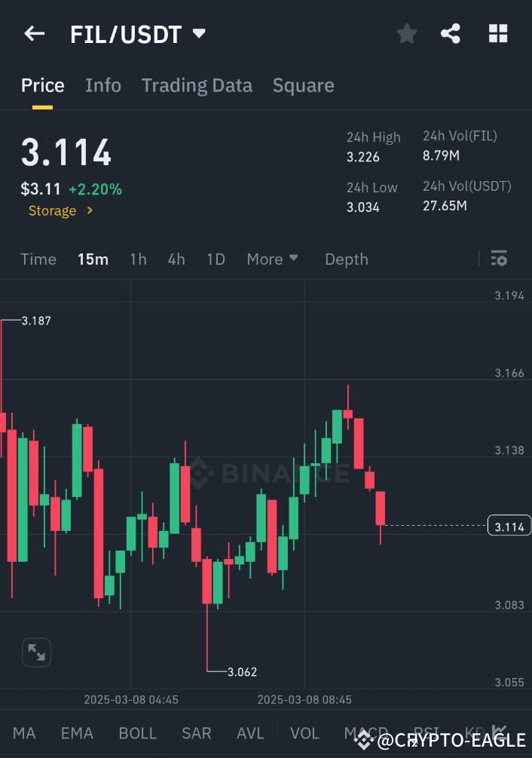This screenshot has height=758, width=532.
Task: Add FIL/USDT to favorites with star icon
Action: (407, 33)
